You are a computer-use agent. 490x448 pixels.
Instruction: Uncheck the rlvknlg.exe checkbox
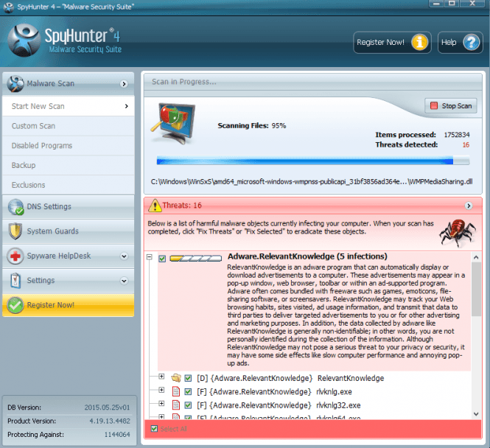[x=188, y=391]
